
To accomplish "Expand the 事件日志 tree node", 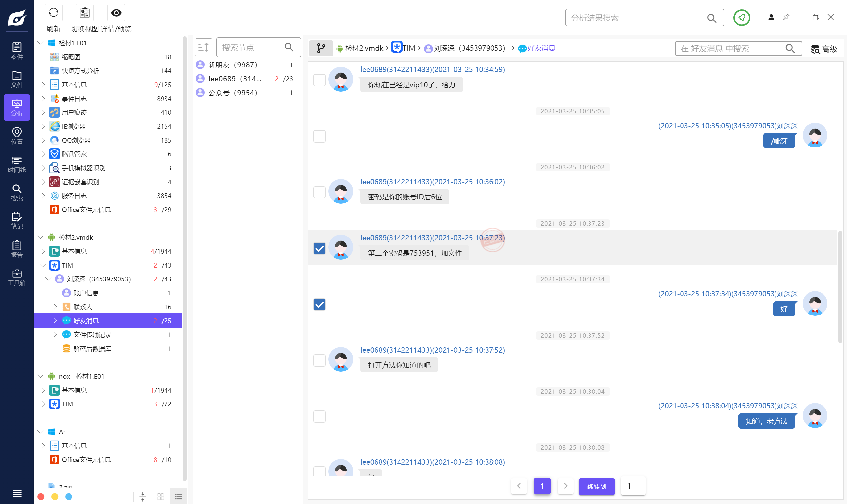I will [x=43, y=99].
